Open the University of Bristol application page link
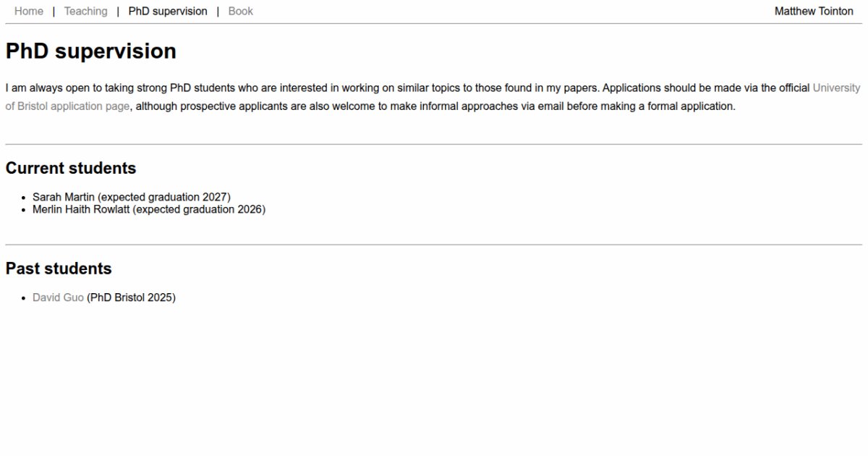This screenshot has height=456, width=868. pos(836,88)
